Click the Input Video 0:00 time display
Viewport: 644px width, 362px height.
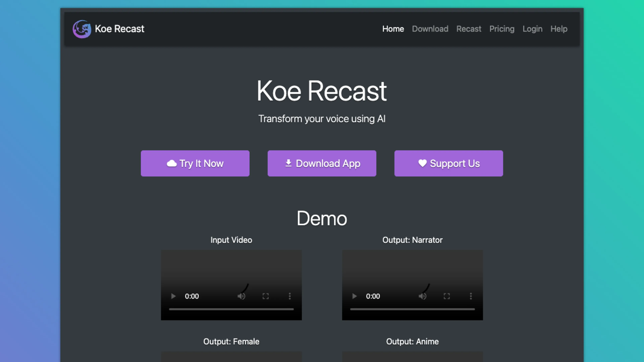pos(192,296)
